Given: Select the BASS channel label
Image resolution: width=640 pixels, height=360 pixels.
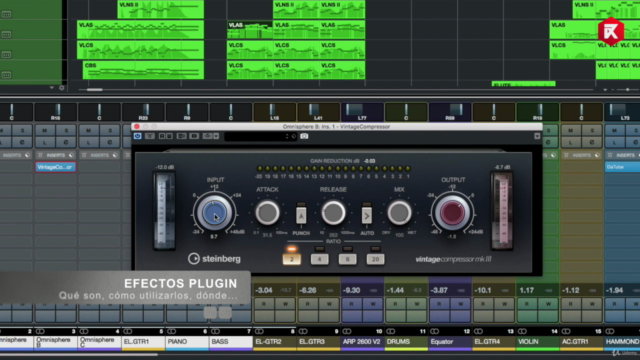Looking at the screenshot, I should (x=231, y=342).
